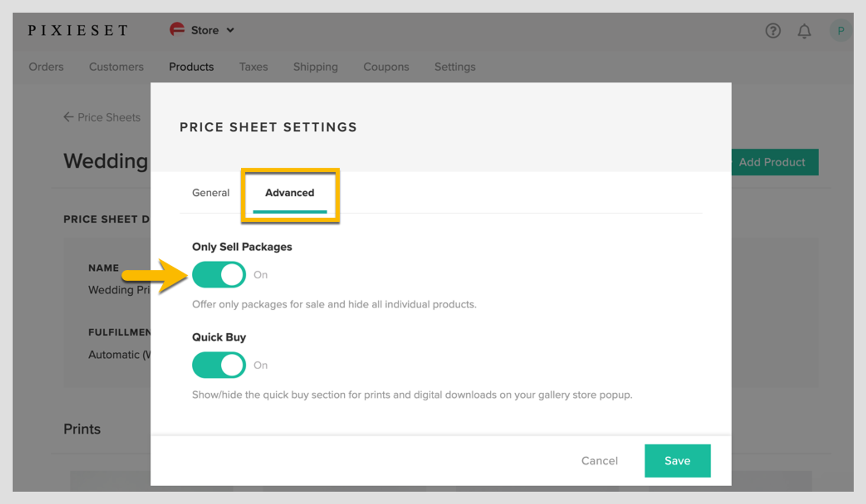
Task: Open the Taxes page
Action: [253, 67]
